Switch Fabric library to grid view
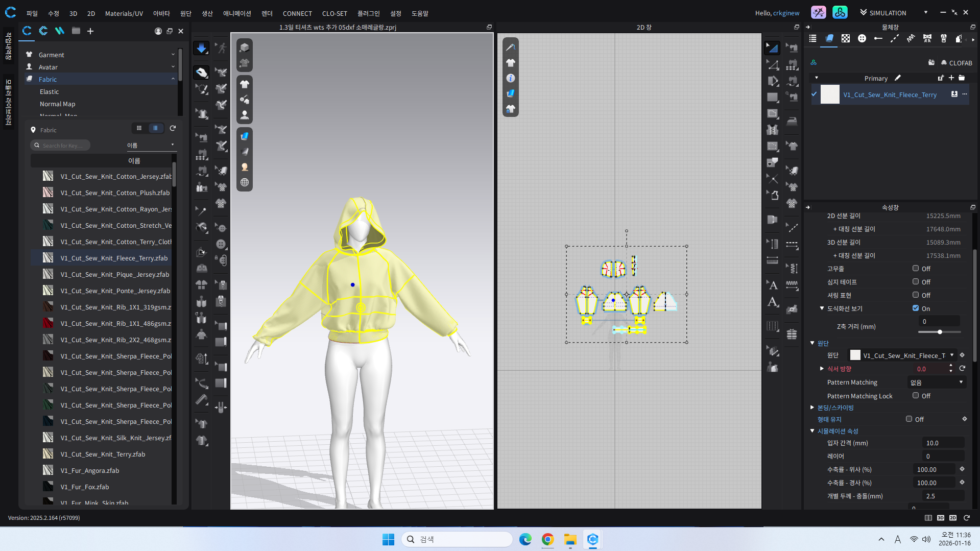Image resolution: width=980 pixels, height=551 pixels. click(139, 128)
